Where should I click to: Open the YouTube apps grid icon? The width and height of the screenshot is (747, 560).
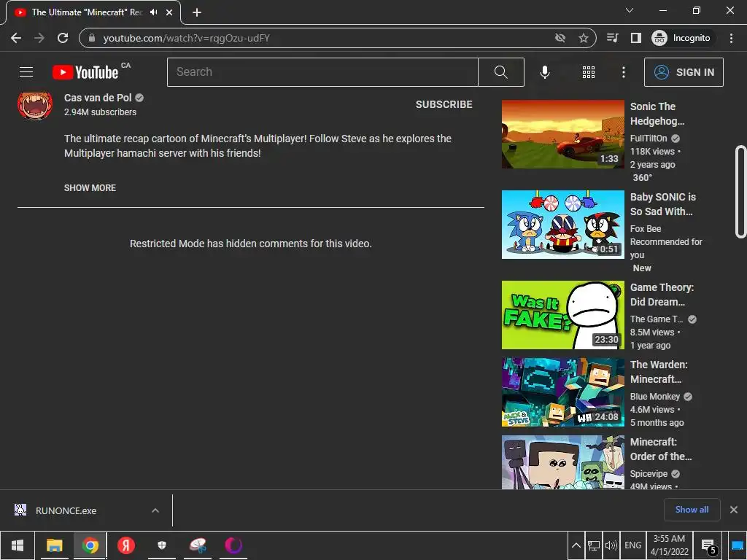[589, 72]
